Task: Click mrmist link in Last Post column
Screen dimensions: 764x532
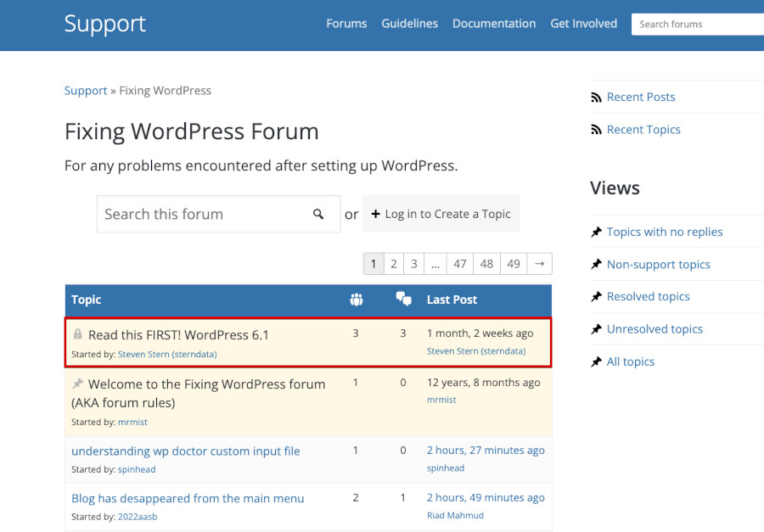Action: click(x=441, y=400)
